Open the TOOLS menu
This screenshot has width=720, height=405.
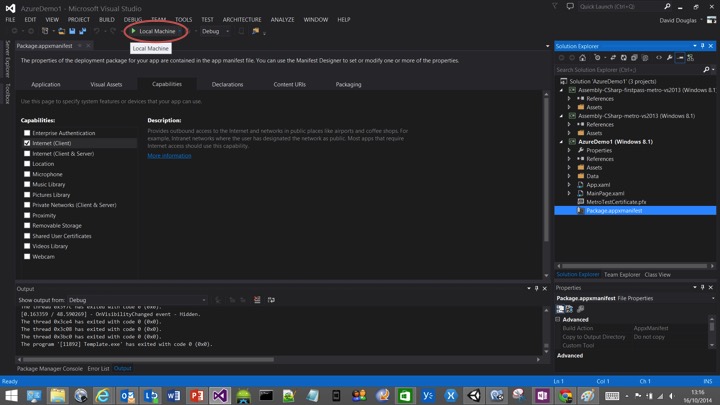click(183, 20)
